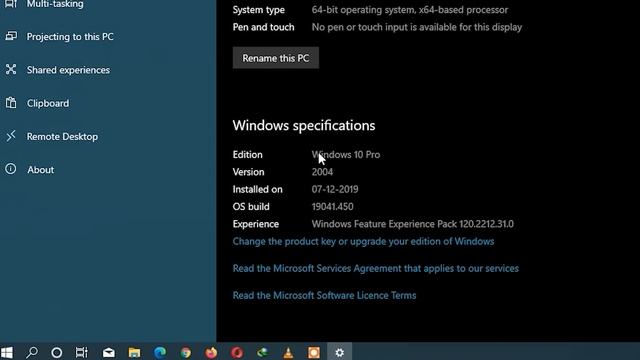Click the About info icon
Viewport: 640px width, 360px height.
coord(11,169)
